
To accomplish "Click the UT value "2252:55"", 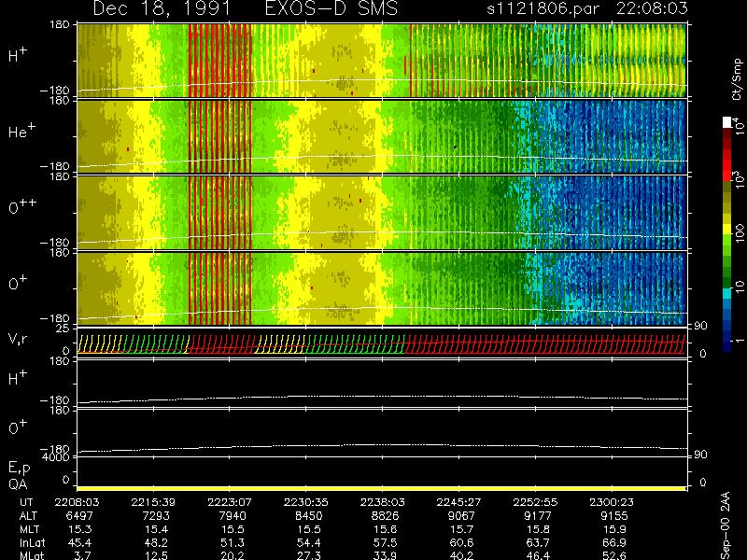I will click(535, 502).
